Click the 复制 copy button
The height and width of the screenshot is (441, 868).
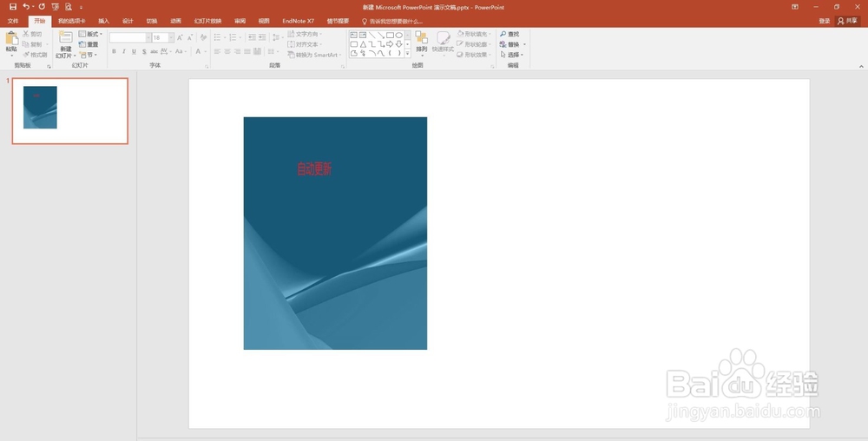[x=34, y=44]
